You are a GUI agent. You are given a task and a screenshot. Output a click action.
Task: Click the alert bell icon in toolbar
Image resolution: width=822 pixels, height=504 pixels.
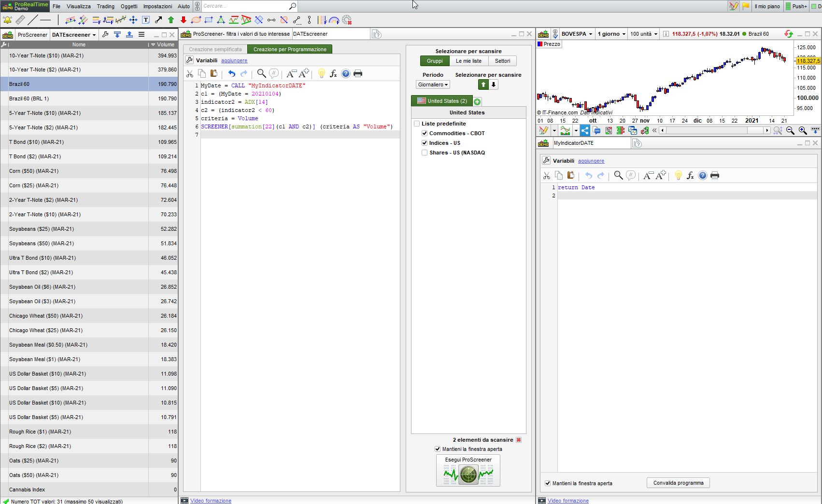(x=7, y=20)
